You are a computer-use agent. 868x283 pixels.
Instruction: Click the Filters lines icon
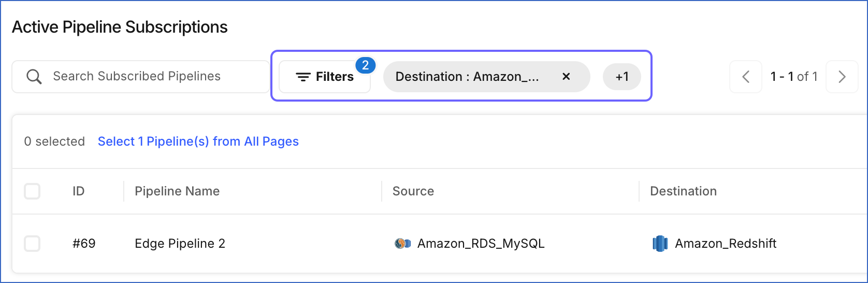(303, 77)
